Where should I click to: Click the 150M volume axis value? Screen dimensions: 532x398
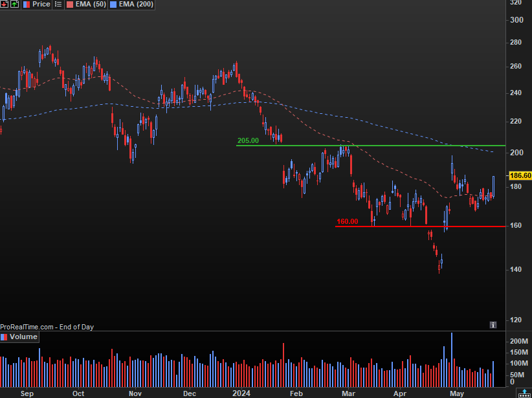point(519,352)
